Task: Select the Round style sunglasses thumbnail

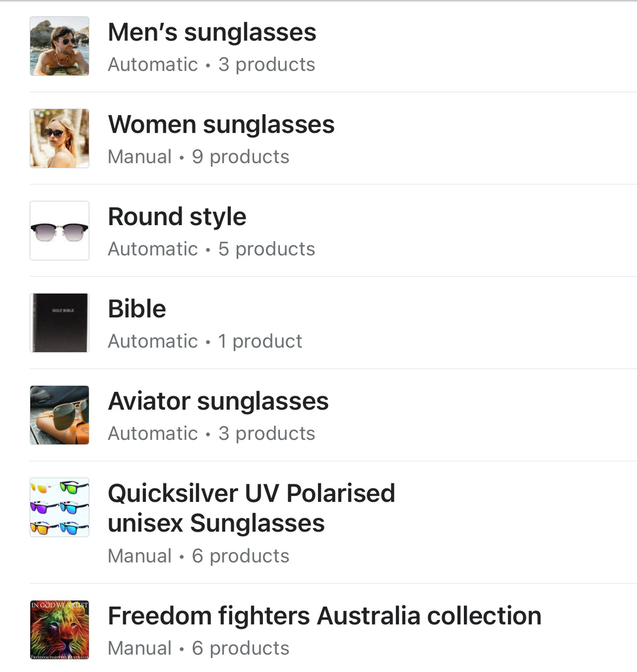Action: tap(60, 230)
